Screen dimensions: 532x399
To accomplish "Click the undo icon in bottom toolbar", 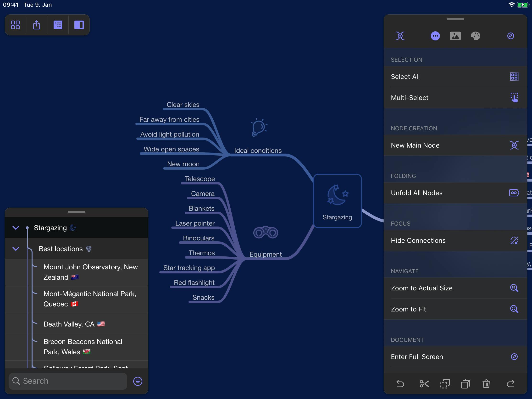I will tap(400, 384).
